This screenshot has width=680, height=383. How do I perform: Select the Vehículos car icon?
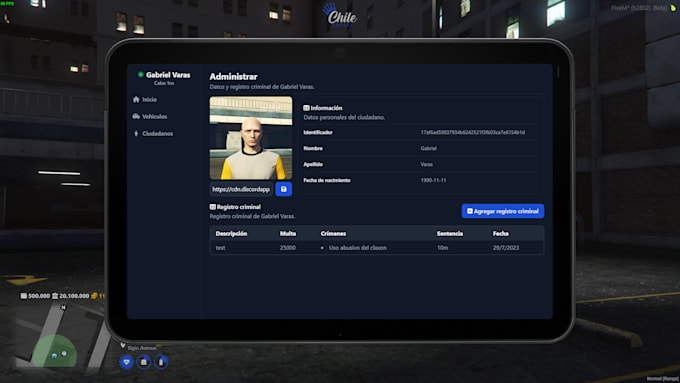(x=136, y=116)
